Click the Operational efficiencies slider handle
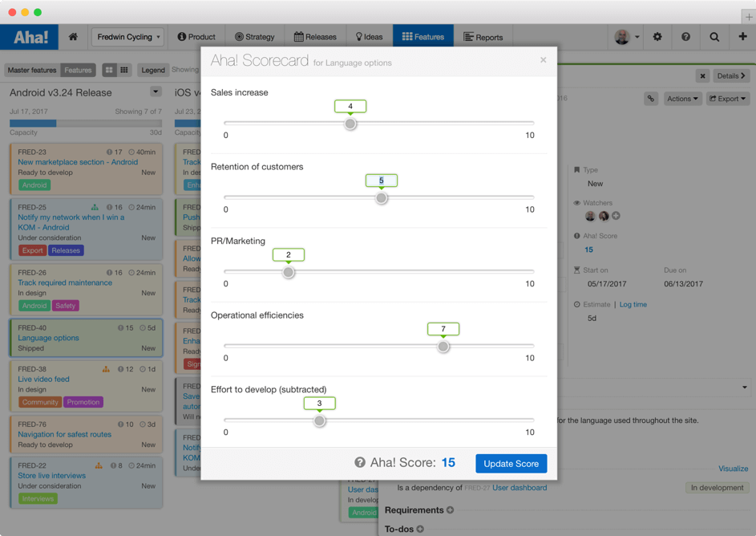The height and width of the screenshot is (536, 756). [443, 347]
